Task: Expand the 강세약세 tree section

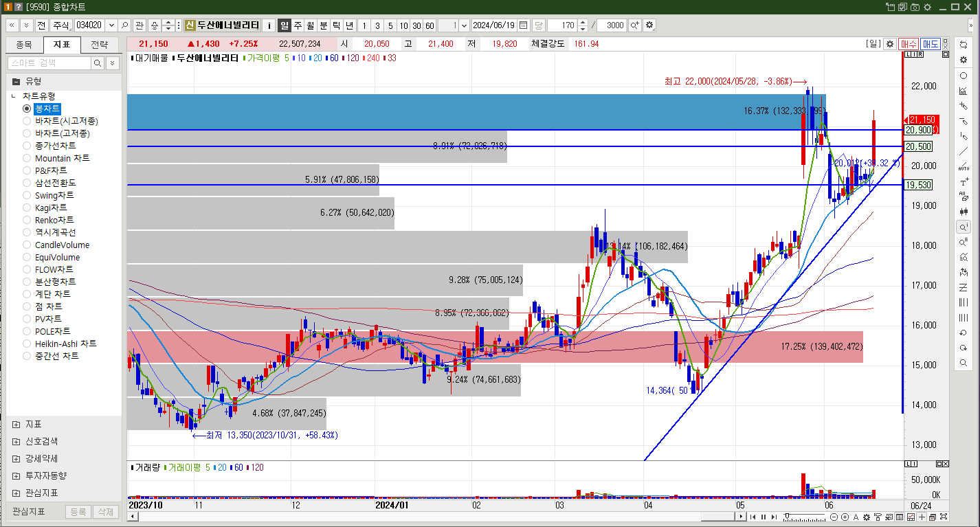Action: coord(16,458)
